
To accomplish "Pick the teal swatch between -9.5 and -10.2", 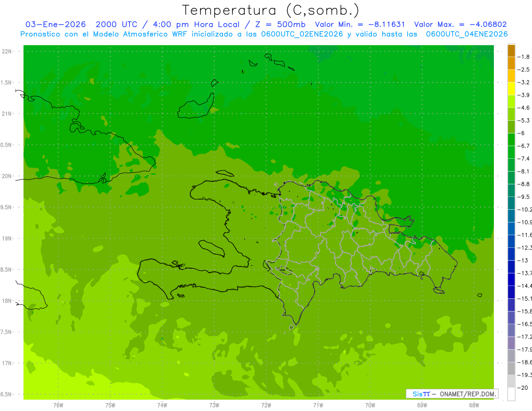I will (511, 203).
